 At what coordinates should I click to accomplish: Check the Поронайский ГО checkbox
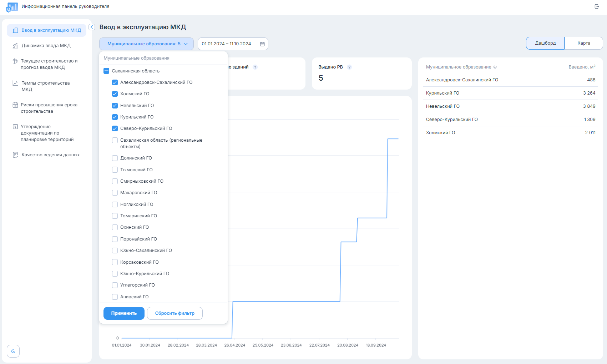tap(115, 239)
